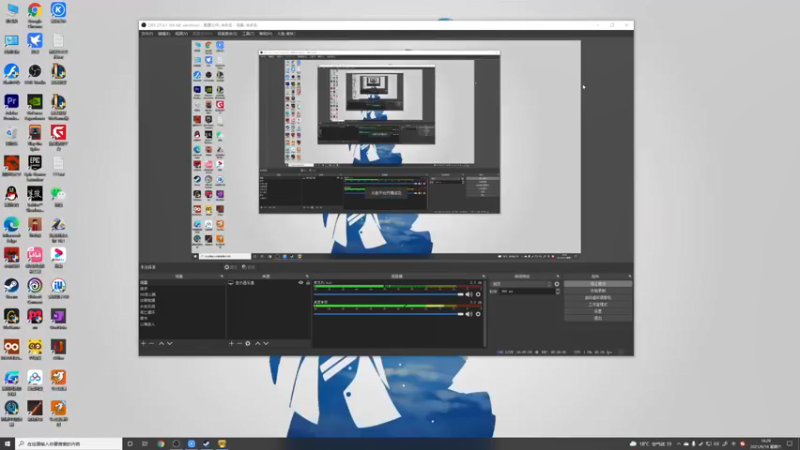Click the first channel blue volume slider

(388, 294)
